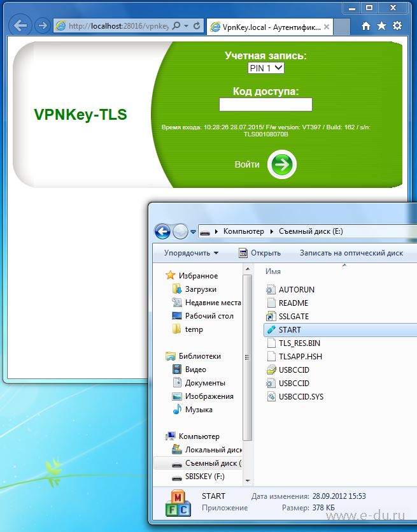
Task: Select the AUTORUN file
Action: [296, 290]
